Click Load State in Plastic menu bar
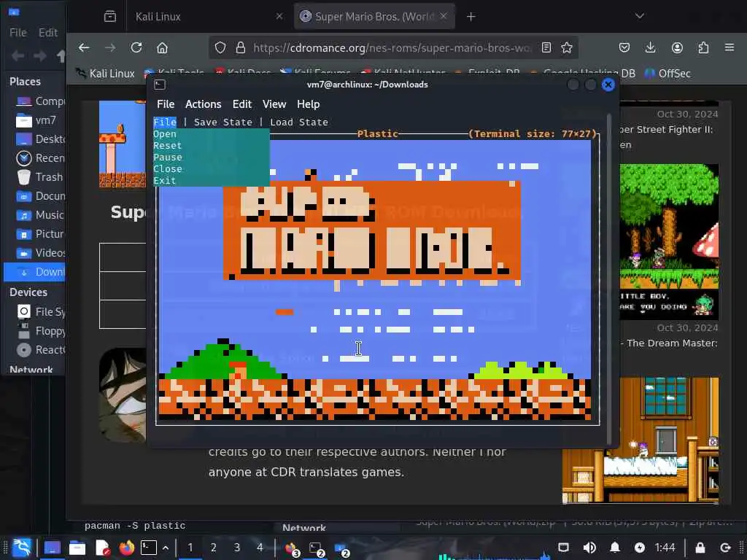 (x=298, y=122)
